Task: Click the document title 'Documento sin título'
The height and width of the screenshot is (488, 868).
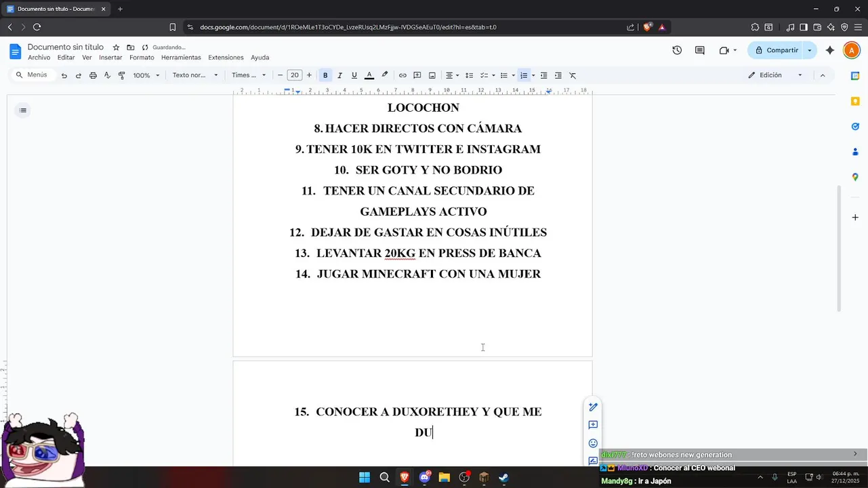Action: 66,47
